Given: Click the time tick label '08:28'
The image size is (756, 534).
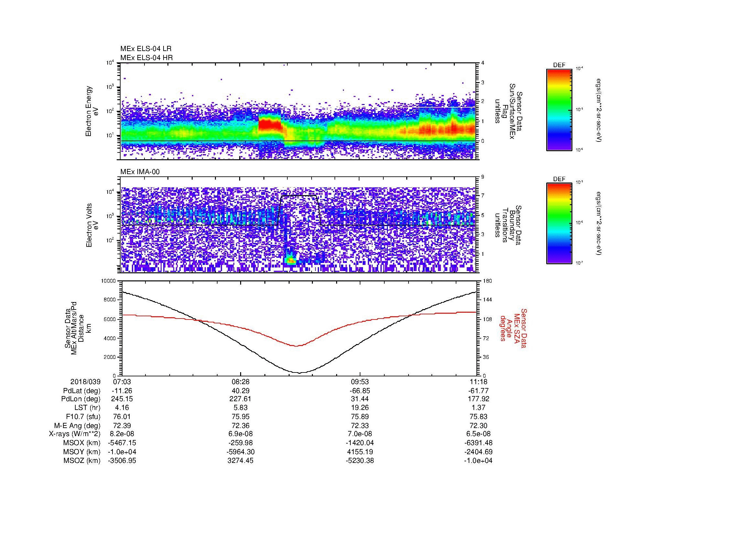Looking at the screenshot, I should click(x=241, y=382).
